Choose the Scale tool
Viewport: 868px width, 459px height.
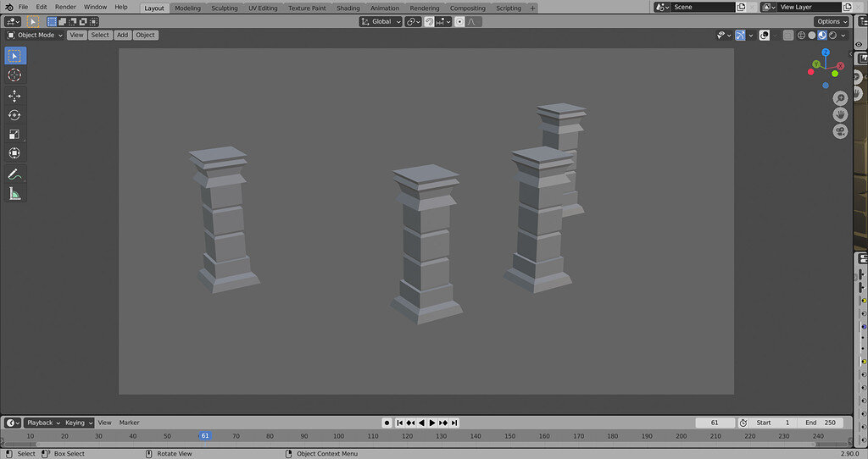14,135
